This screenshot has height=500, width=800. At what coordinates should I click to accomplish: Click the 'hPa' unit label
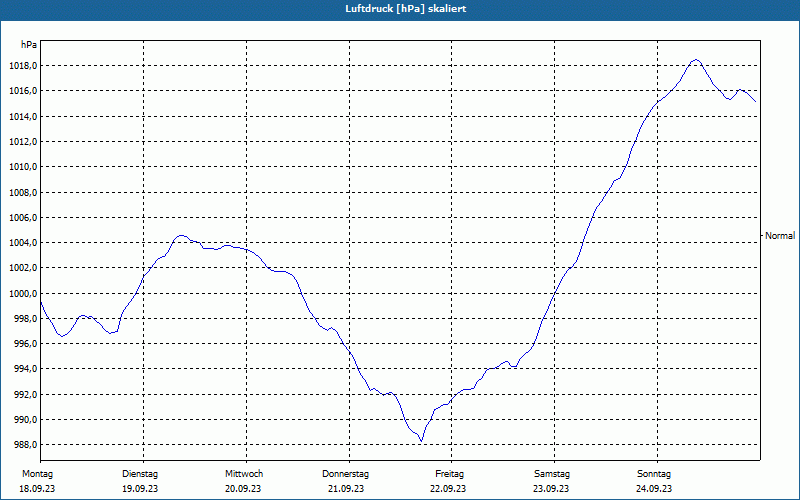point(29,45)
